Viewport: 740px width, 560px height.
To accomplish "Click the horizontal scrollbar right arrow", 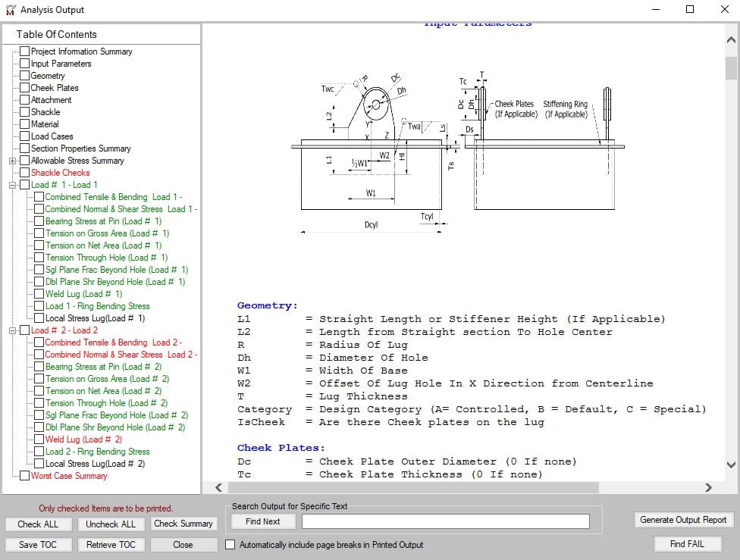I will [x=708, y=488].
